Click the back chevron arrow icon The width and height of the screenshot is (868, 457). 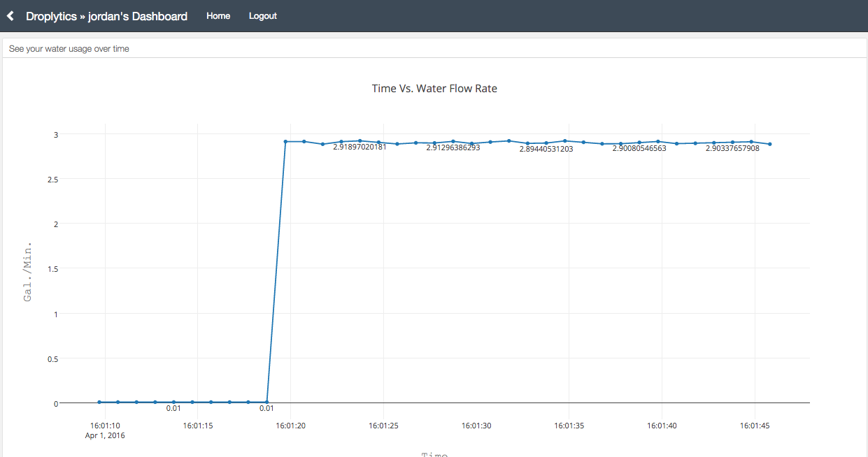[10, 15]
